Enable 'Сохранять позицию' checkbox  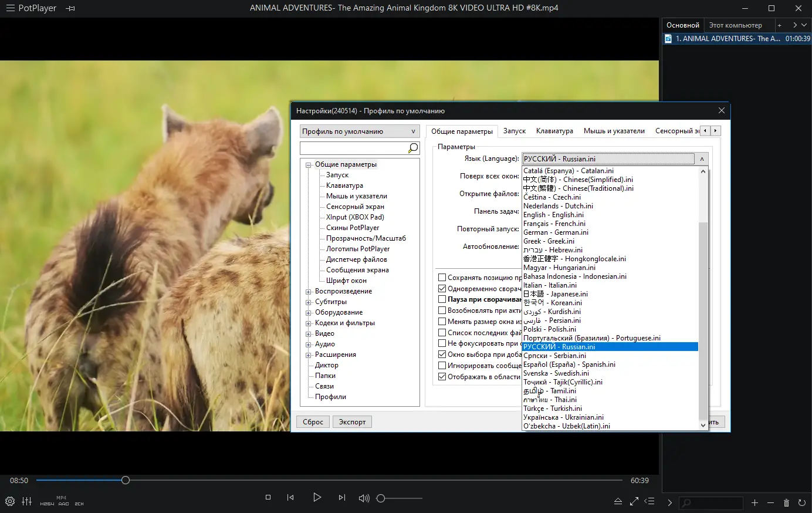pos(442,277)
